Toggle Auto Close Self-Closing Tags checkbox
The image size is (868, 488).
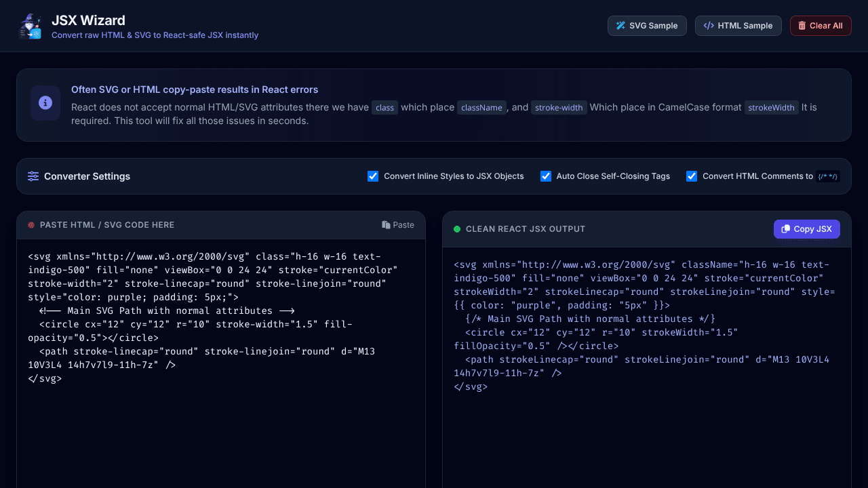click(x=546, y=176)
